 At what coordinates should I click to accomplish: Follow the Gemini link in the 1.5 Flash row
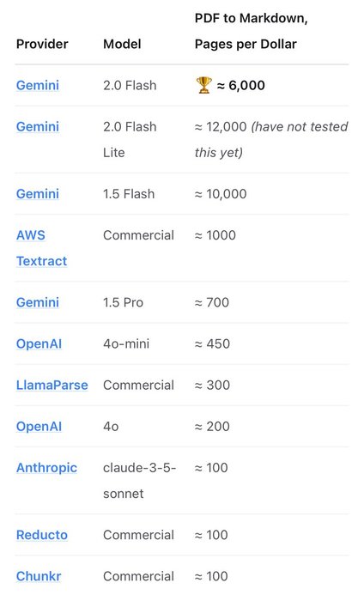pyautogui.click(x=38, y=194)
